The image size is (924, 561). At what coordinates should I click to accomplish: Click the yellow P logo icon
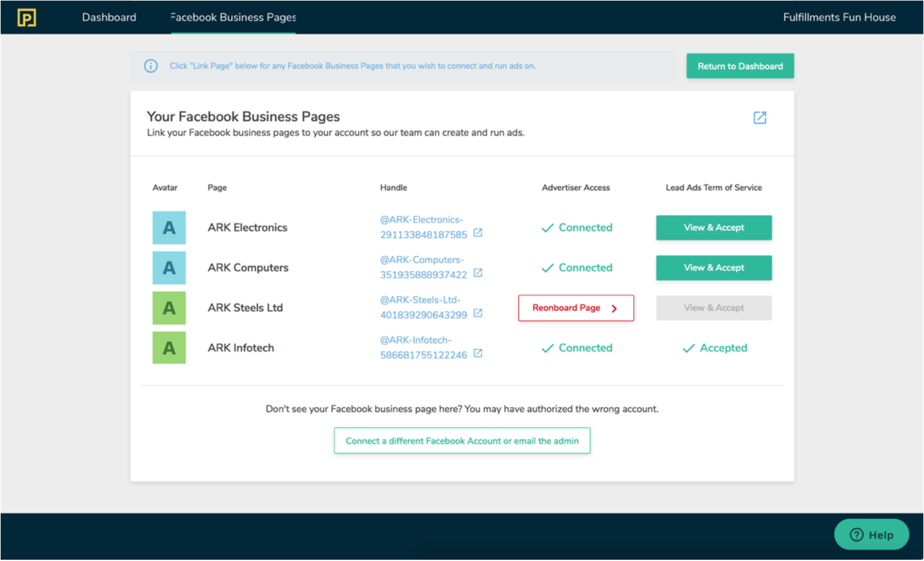tap(27, 17)
